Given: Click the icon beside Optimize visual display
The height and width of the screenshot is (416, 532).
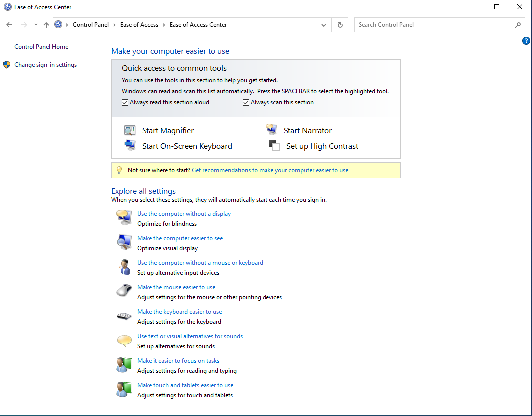Looking at the screenshot, I should click(x=124, y=242).
